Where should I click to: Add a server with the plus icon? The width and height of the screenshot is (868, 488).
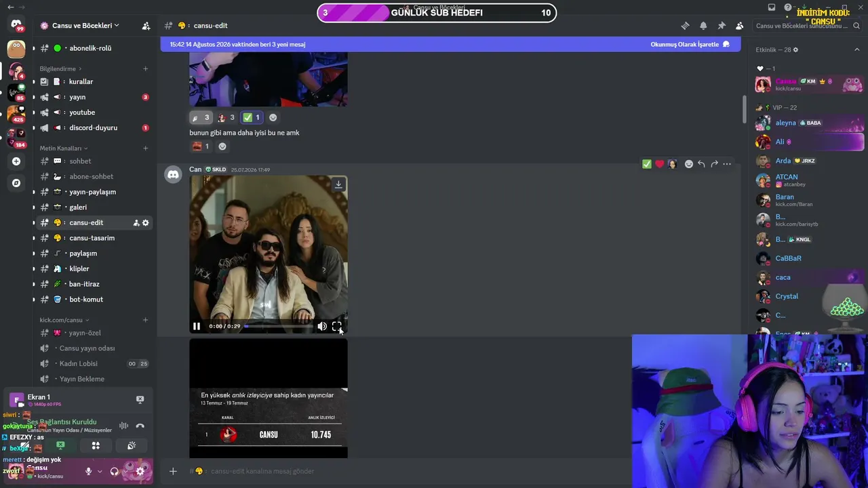(x=16, y=161)
